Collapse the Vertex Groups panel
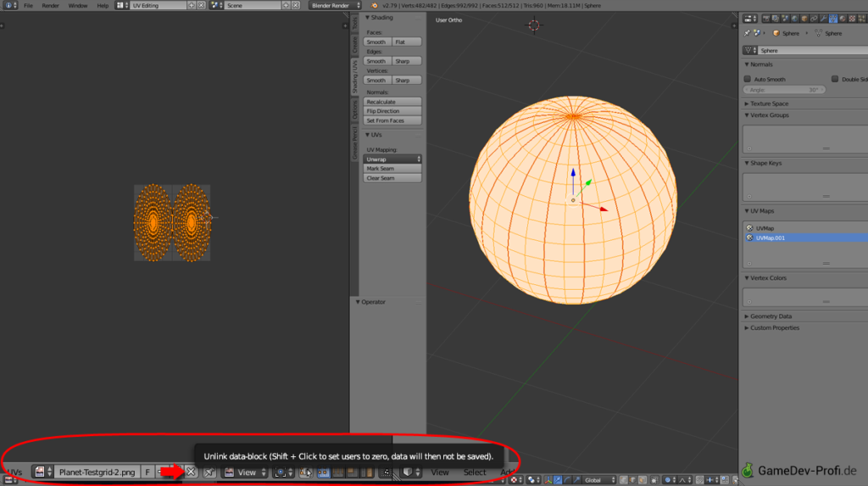Viewport: 868px width, 486px height. tap(766, 115)
